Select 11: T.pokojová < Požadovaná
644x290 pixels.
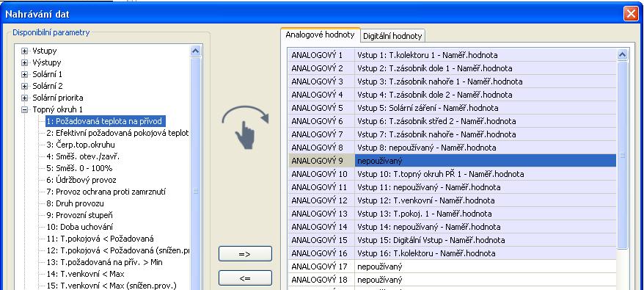coord(100,239)
